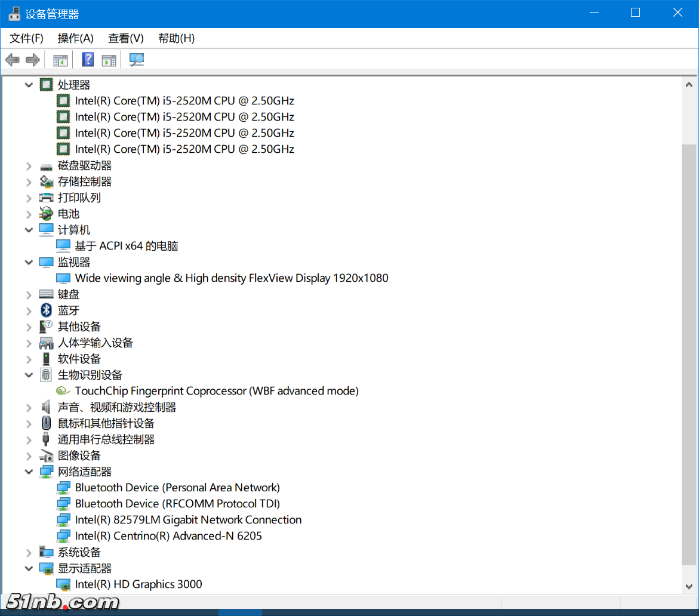The image size is (699, 616).
Task: Click the scrollbar down arrow
Action: (689, 587)
